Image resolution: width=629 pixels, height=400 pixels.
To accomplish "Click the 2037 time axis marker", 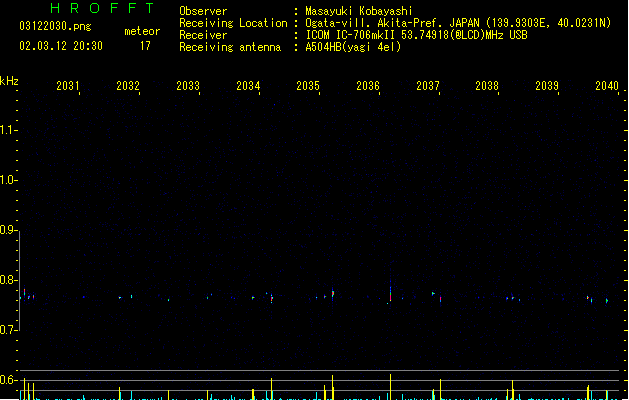I will coord(428,86).
